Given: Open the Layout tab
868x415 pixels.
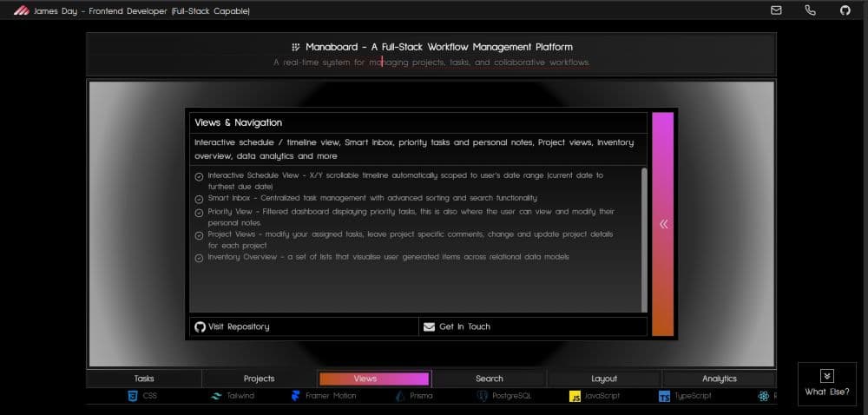Looking at the screenshot, I should (x=604, y=379).
